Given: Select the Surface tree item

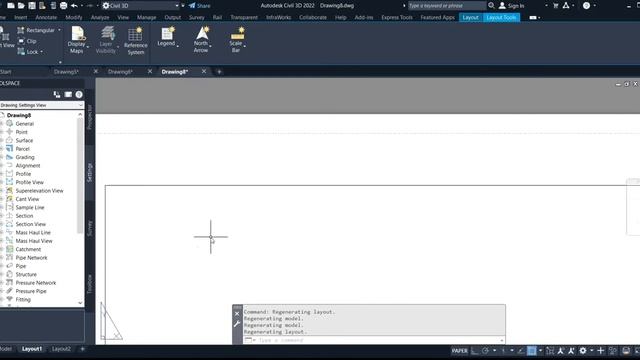Looking at the screenshot, I should point(24,140).
